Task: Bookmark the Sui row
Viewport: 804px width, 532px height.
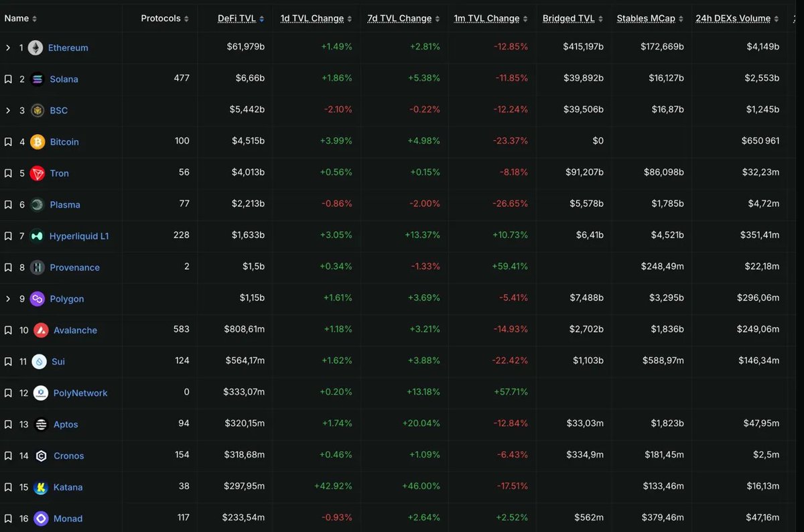Action: (8, 362)
